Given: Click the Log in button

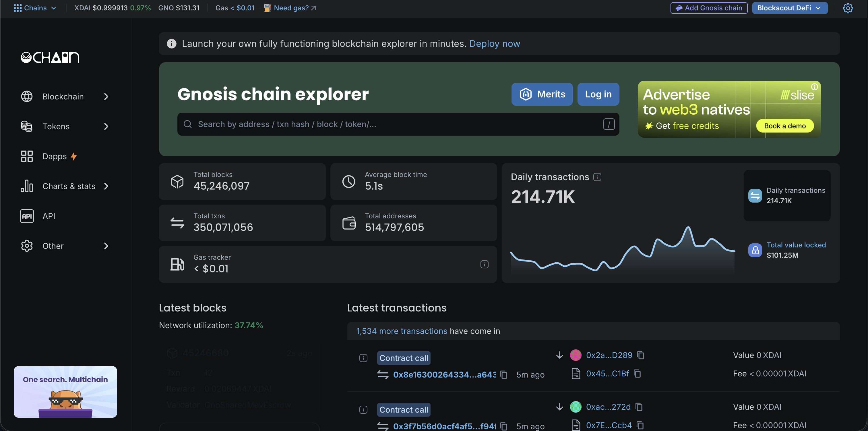Looking at the screenshot, I should [x=598, y=94].
